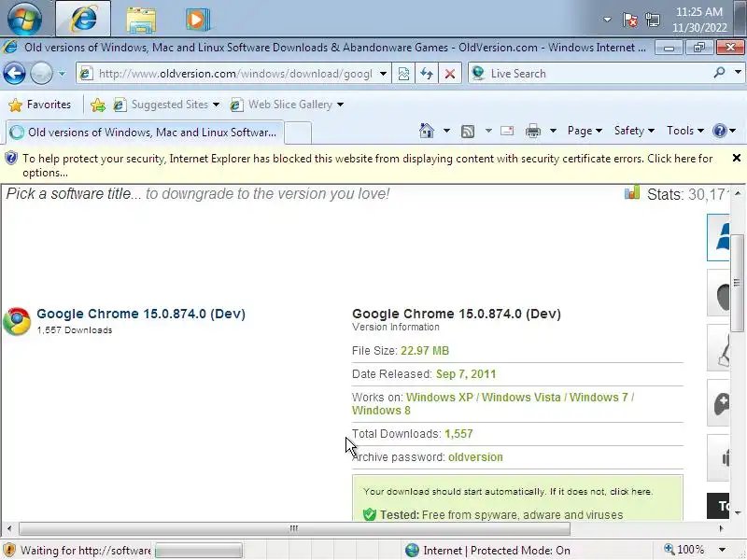This screenshot has width=747, height=560.
Task: Click the scroll right arrow
Action: (x=721, y=528)
